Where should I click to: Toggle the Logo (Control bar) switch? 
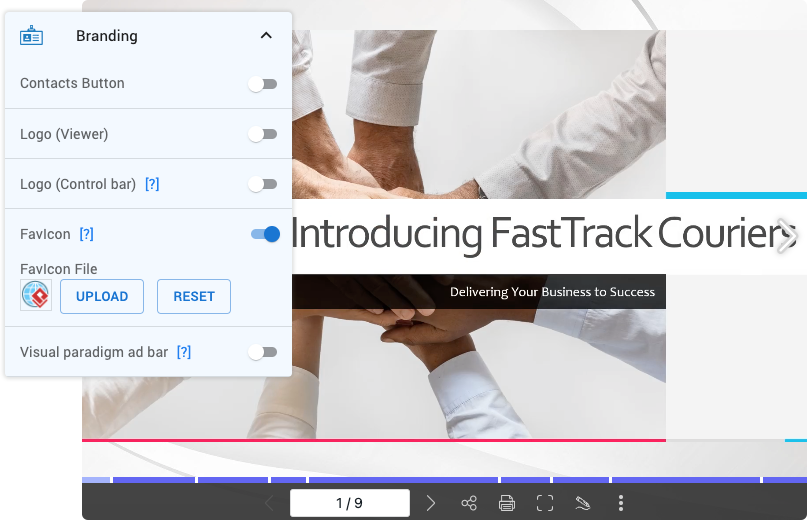pyautogui.click(x=263, y=184)
